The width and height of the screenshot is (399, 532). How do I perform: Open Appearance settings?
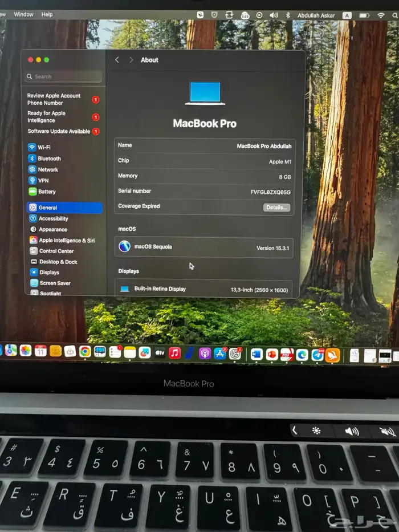[48, 229]
